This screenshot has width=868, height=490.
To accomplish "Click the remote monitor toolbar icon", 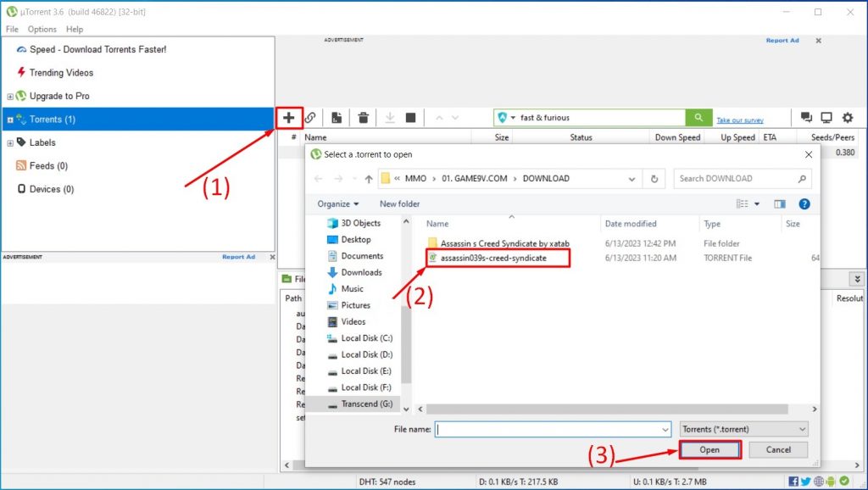I will pos(826,117).
